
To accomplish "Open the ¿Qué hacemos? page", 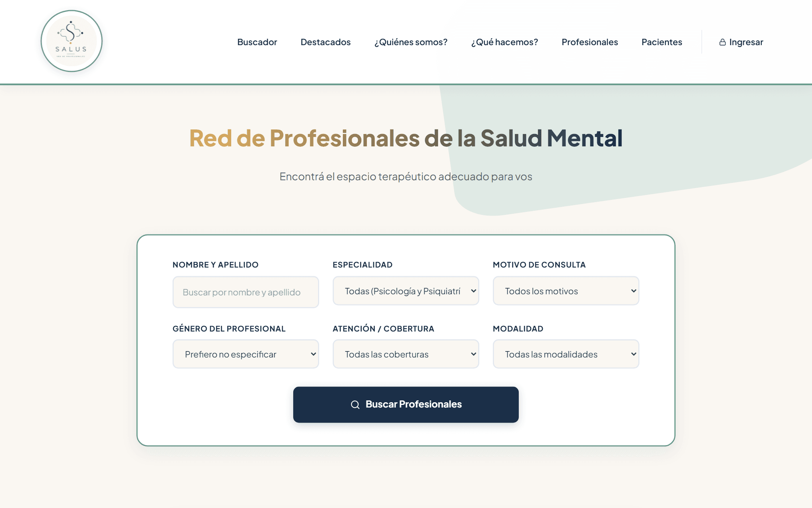I will point(504,42).
